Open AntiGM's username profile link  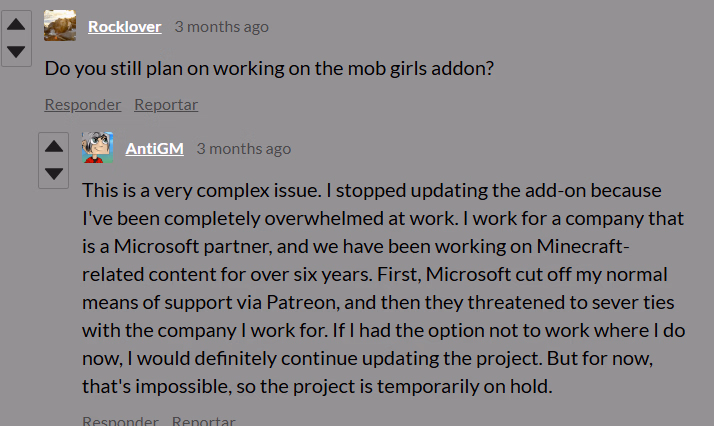point(154,149)
